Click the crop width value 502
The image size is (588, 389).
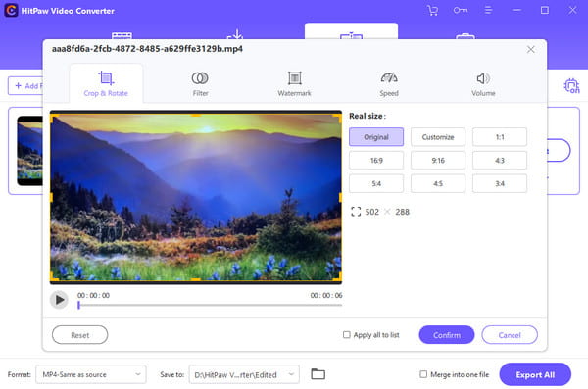372,212
